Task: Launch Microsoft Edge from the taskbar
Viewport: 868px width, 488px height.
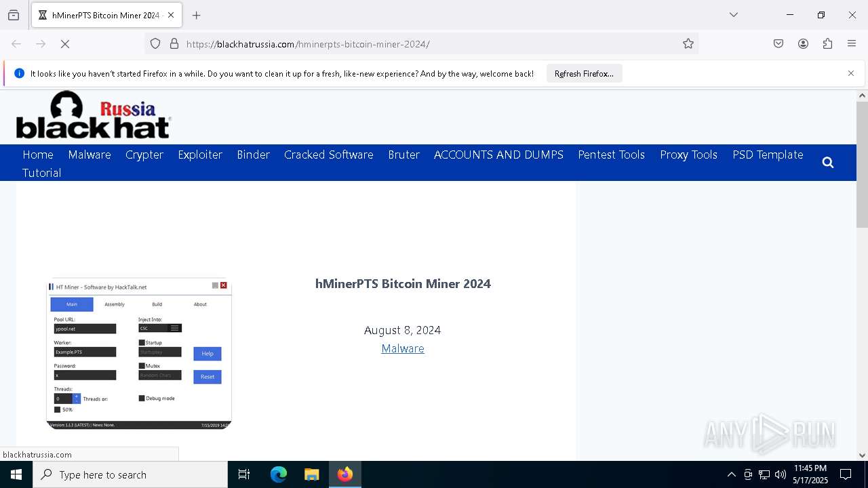Action: pos(279,474)
